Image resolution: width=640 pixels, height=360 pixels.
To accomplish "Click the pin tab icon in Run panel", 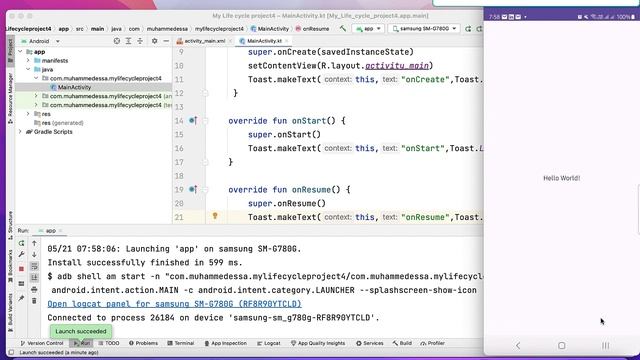I will click(21, 298).
